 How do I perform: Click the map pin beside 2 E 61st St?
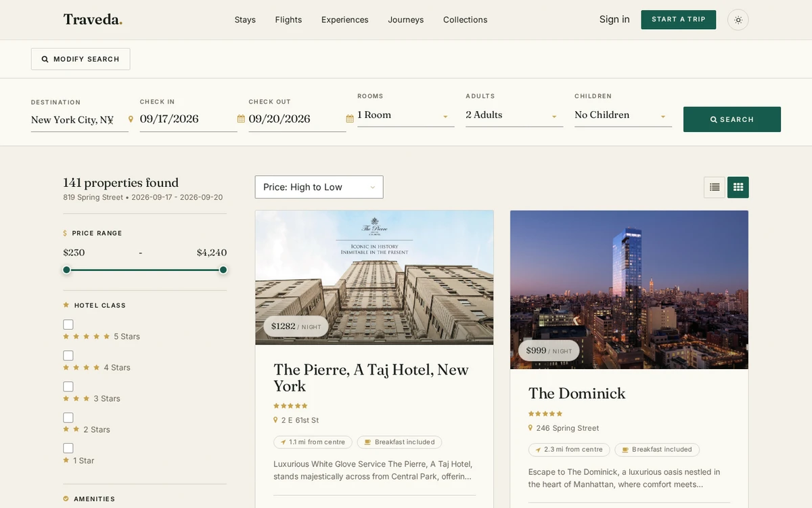(275, 420)
